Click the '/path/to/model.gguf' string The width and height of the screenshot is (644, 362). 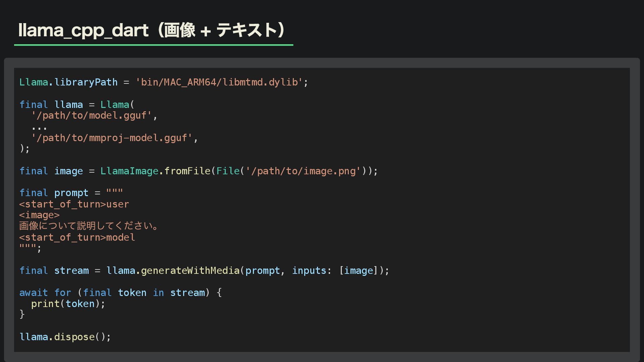pos(92,116)
